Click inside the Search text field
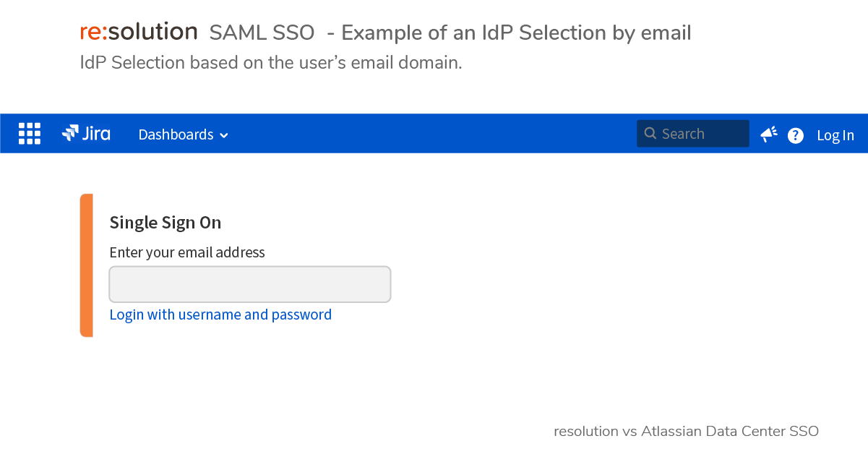Screen dimensions: 868x449 coord(693,134)
